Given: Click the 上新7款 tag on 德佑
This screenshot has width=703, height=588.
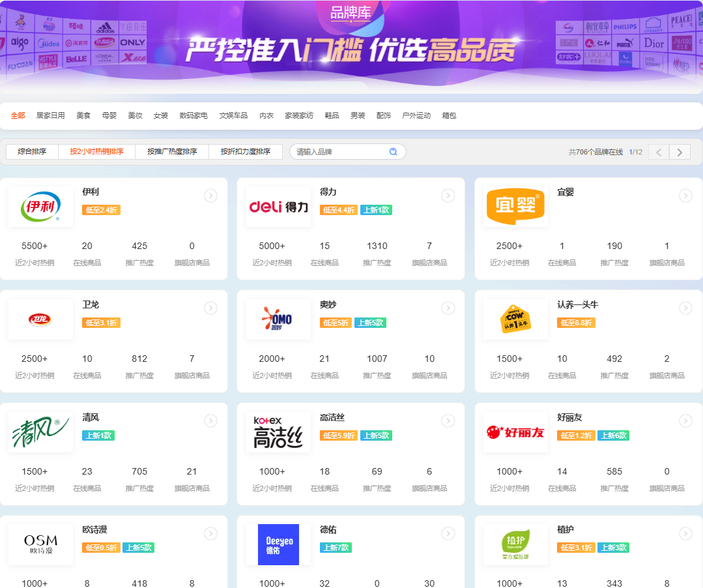Looking at the screenshot, I should tap(336, 548).
